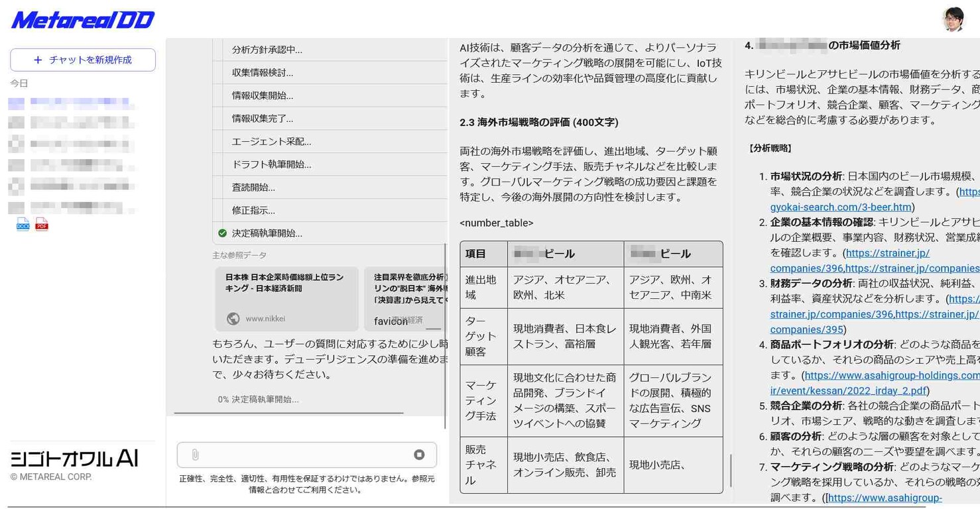The image size is (980, 509).
Task: Stop generation with the stop icon
Action: tap(419, 455)
